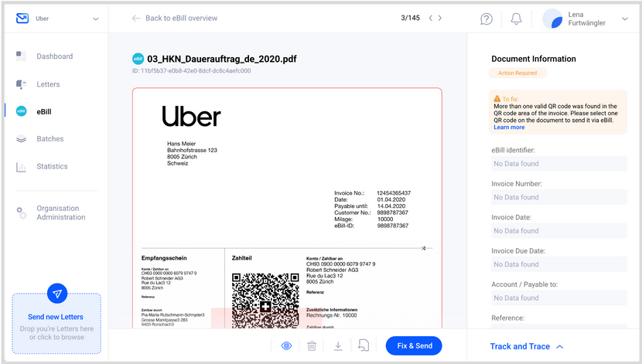Click Lena Furtwängler avatar
Screen dimensions: 642x364
click(x=552, y=19)
